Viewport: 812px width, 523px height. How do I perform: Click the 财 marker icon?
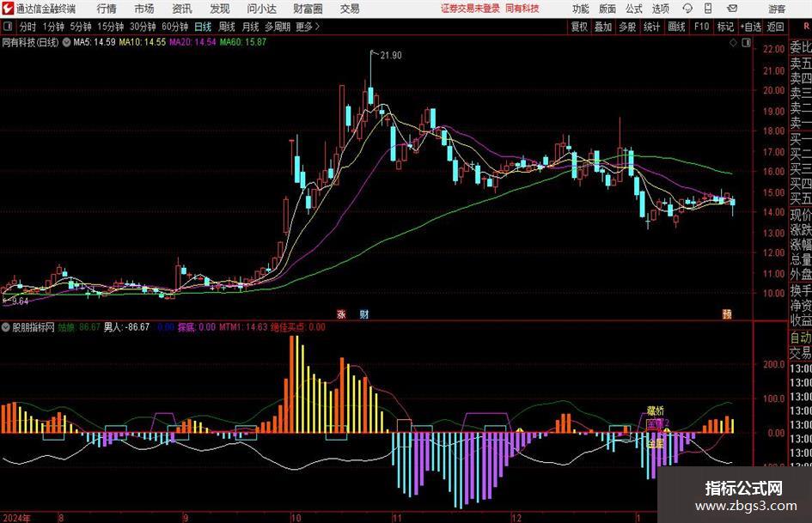click(364, 313)
